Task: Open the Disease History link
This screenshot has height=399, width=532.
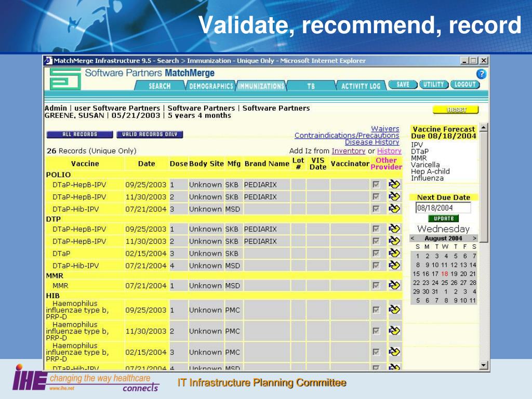Action: coord(372,142)
